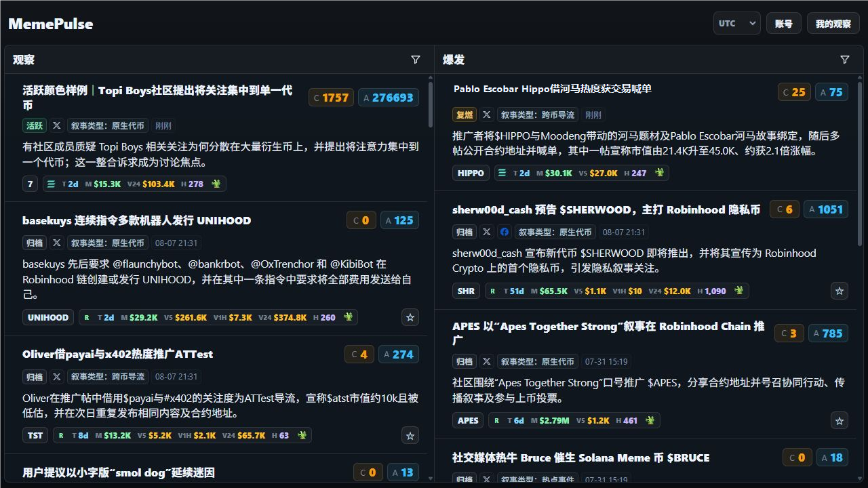
Task: Click the A 785 count badge on APES card
Action: click(x=828, y=333)
